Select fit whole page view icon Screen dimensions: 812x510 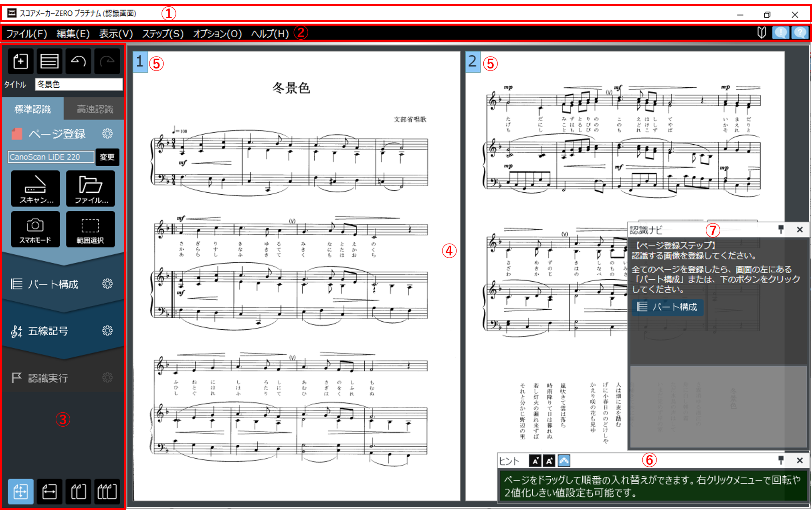pyautogui.click(x=20, y=491)
